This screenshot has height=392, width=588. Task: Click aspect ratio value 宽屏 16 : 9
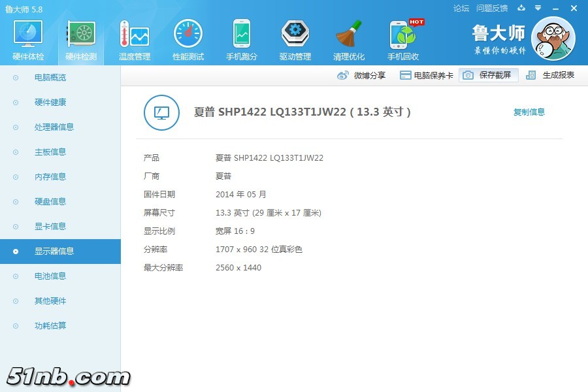click(x=235, y=231)
